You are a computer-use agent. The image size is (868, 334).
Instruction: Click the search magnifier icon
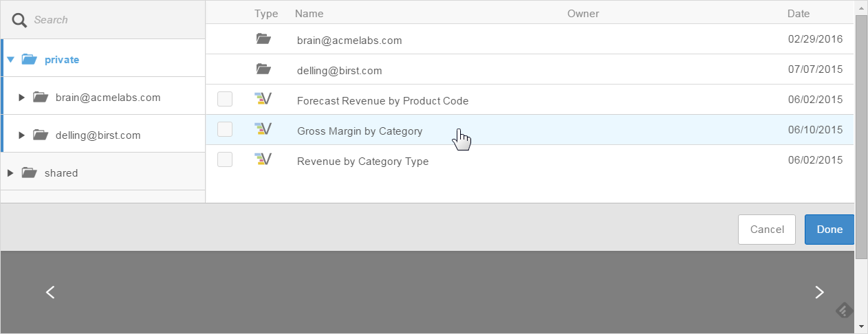(21, 20)
